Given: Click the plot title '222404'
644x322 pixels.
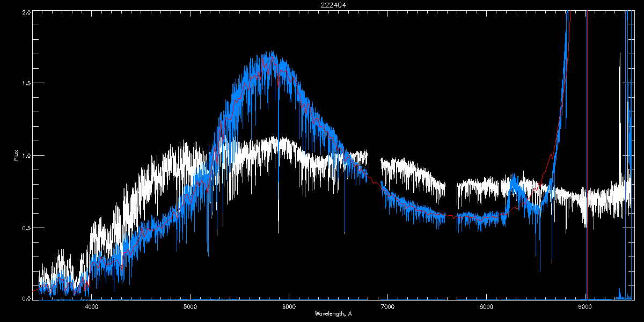Looking at the screenshot, I should (333, 5).
